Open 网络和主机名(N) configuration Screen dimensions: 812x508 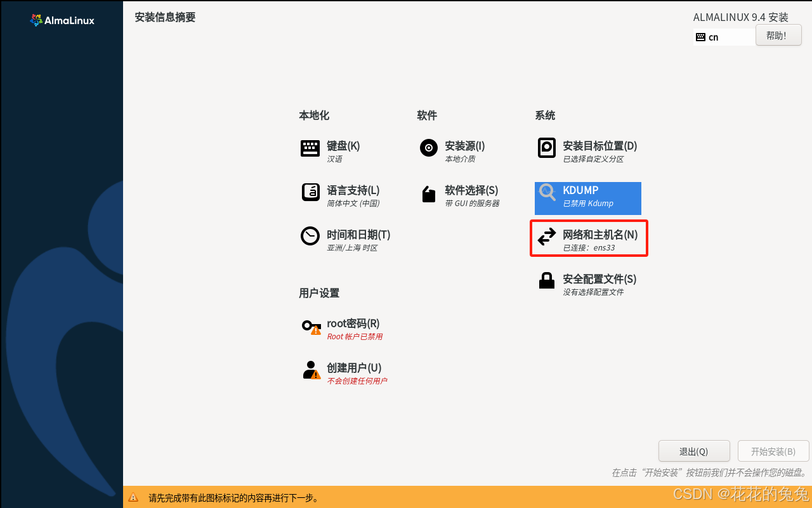[600, 234]
